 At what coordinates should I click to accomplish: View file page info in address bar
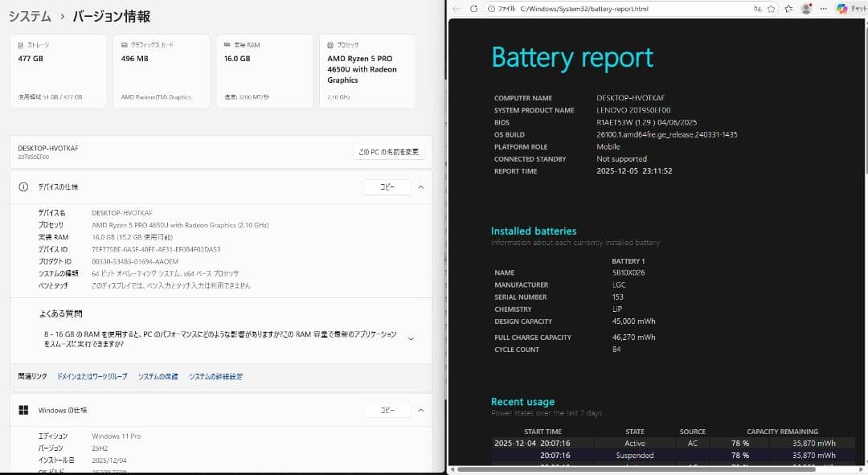491,10
